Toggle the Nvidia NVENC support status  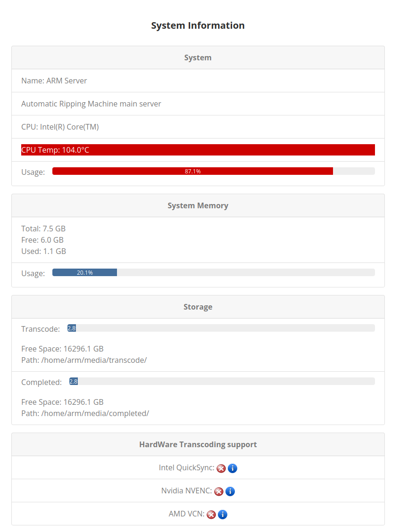[x=218, y=491]
